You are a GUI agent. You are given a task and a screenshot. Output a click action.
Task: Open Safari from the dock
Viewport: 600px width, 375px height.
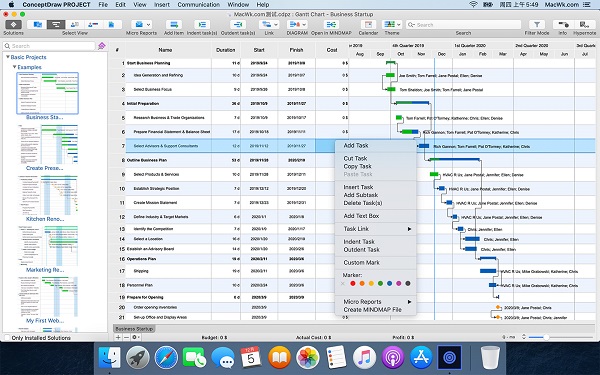(x=166, y=357)
